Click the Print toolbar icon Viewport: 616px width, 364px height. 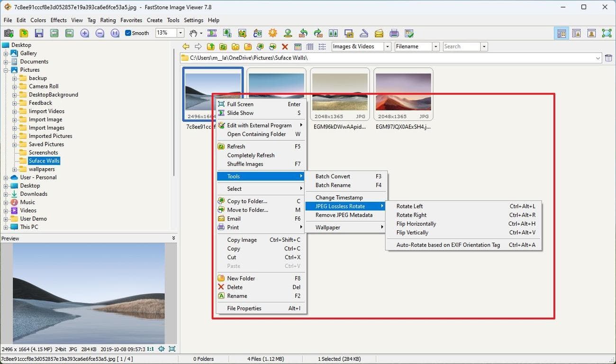394,33
